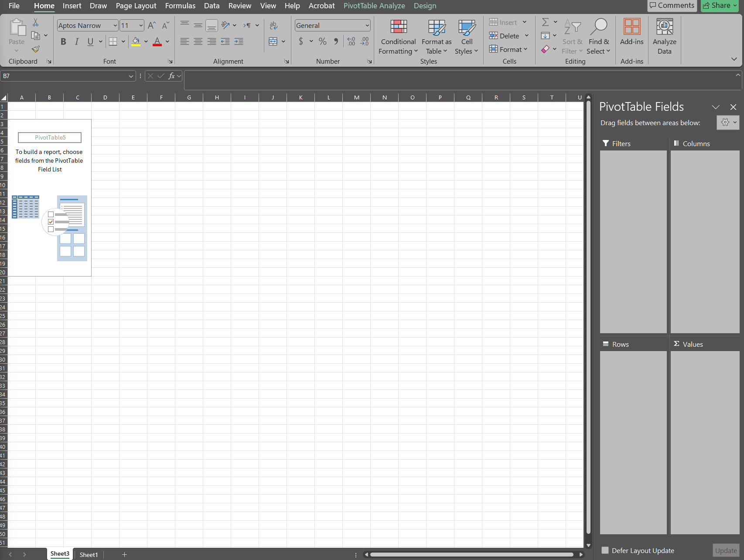
Task: Click Decrease Decimal icon
Action: 365,41
